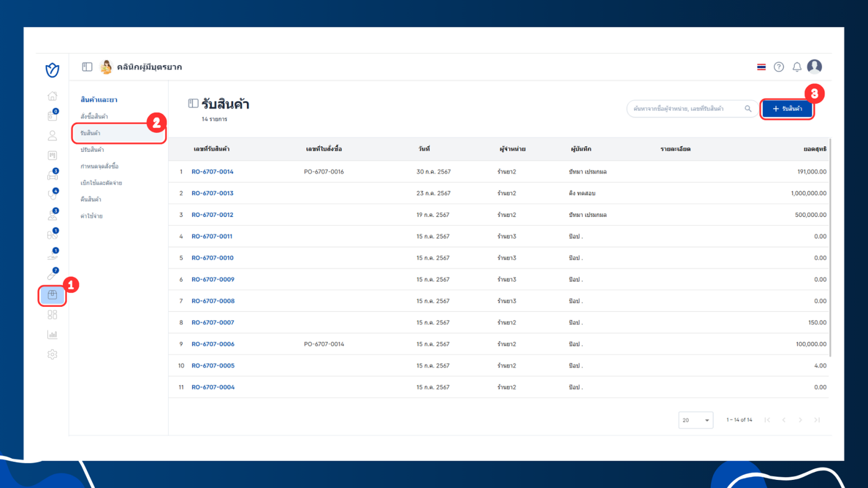Screen dimensions: 868x488
Task: Open receipt RO-6707-0012
Action: pyautogui.click(x=213, y=215)
